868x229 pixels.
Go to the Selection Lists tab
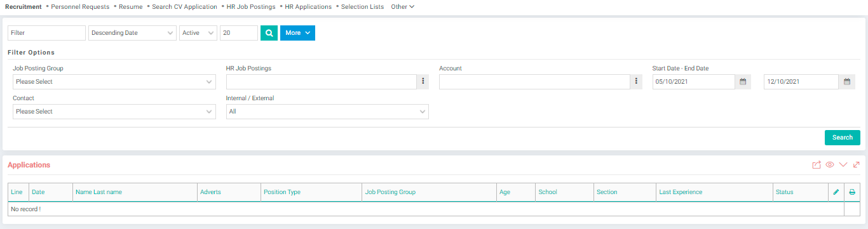click(x=362, y=7)
